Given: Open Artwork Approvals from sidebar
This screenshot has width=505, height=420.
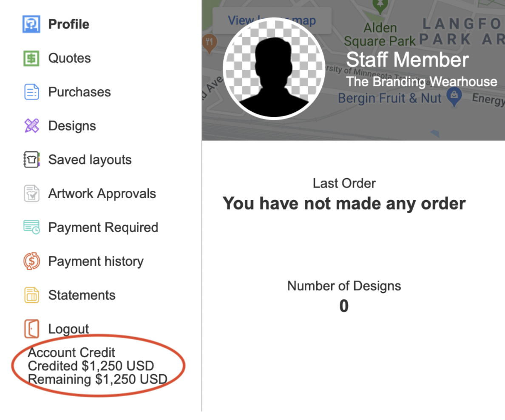Looking at the screenshot, I should (102, 194).
